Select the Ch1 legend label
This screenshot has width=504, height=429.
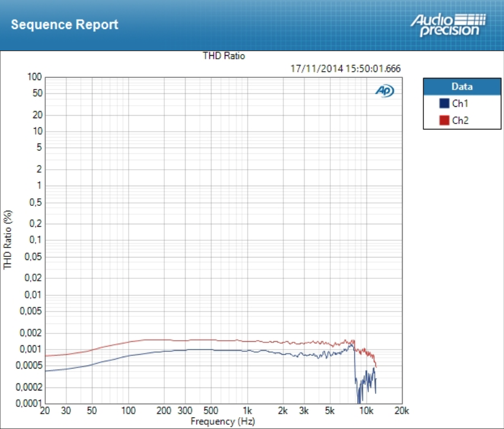(460, 103)
